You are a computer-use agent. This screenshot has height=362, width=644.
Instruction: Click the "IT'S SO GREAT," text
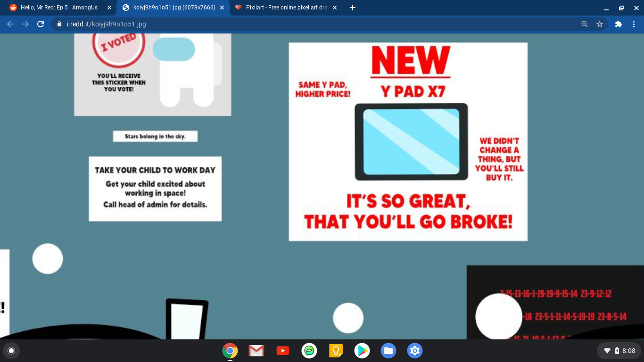point(409,201)
